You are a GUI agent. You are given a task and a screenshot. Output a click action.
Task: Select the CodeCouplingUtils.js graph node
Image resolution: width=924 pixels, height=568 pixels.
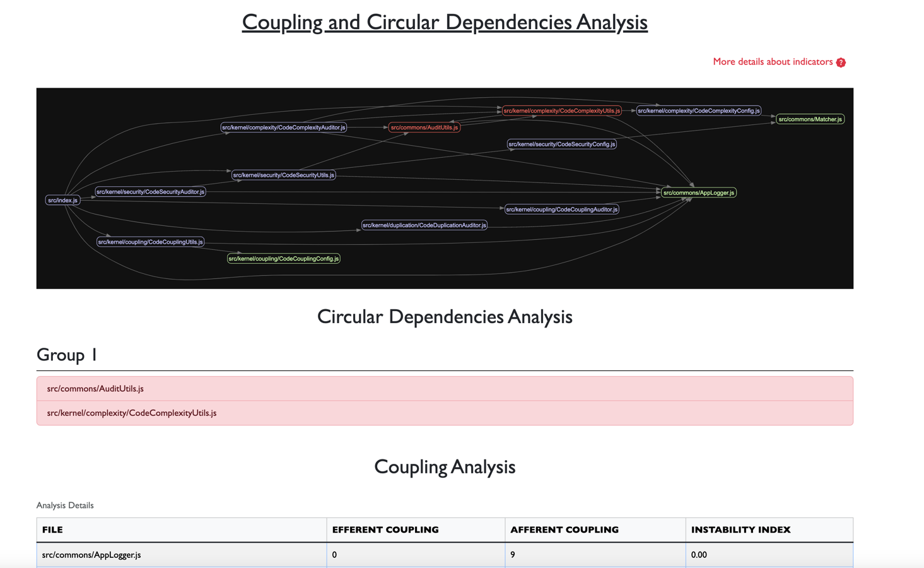pyautogui.click(x=150, y=242)
